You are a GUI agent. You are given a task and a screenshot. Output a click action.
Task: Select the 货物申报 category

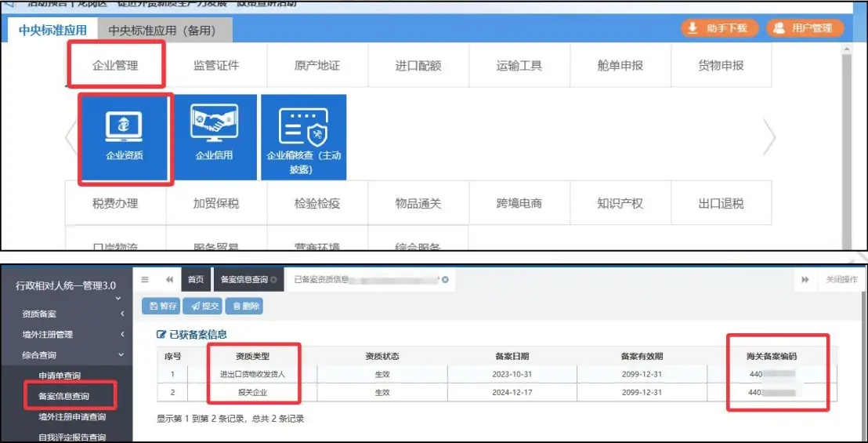(721, 66)
